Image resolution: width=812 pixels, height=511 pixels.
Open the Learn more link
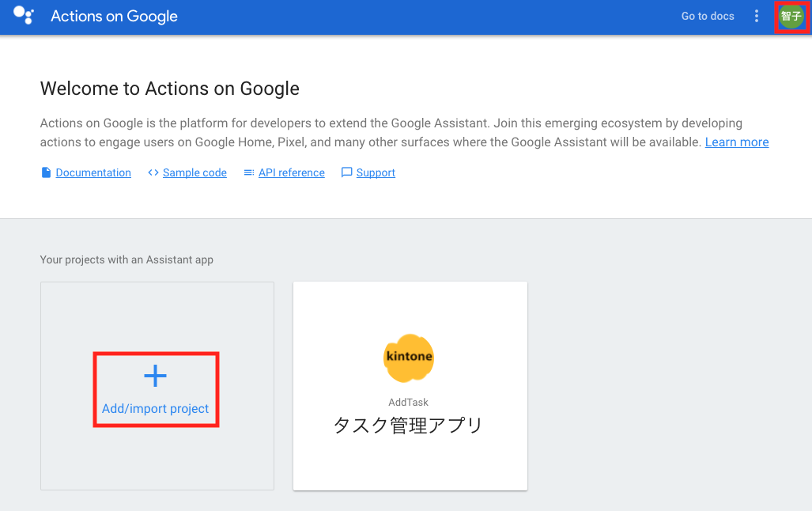[736, 142]
